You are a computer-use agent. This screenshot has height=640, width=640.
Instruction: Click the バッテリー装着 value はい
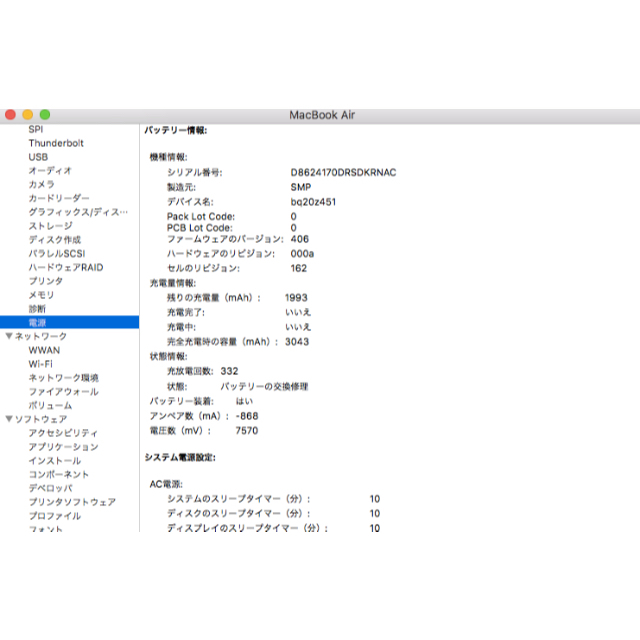tap(244, 401)
